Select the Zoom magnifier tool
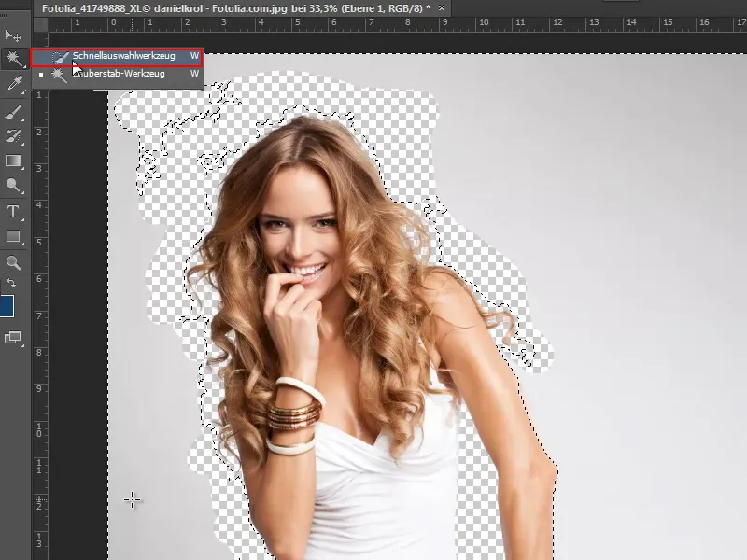747x560 pixels. [x=13, y=263]
